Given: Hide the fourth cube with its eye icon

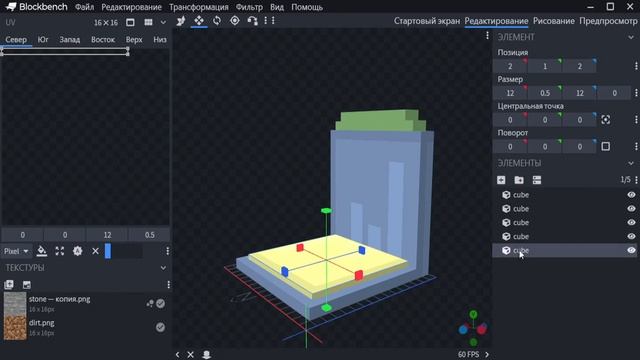Looking at the screenshot, I should (x=631, y=236).
